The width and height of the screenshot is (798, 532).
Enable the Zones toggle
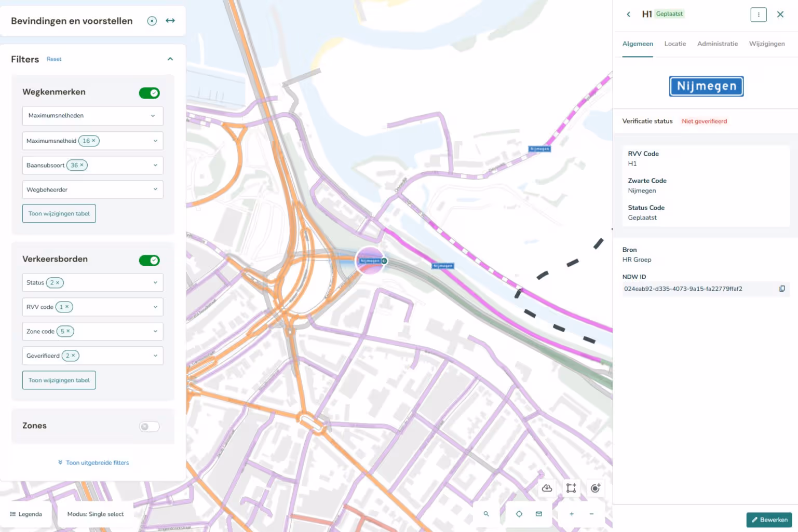coord(149,427)
